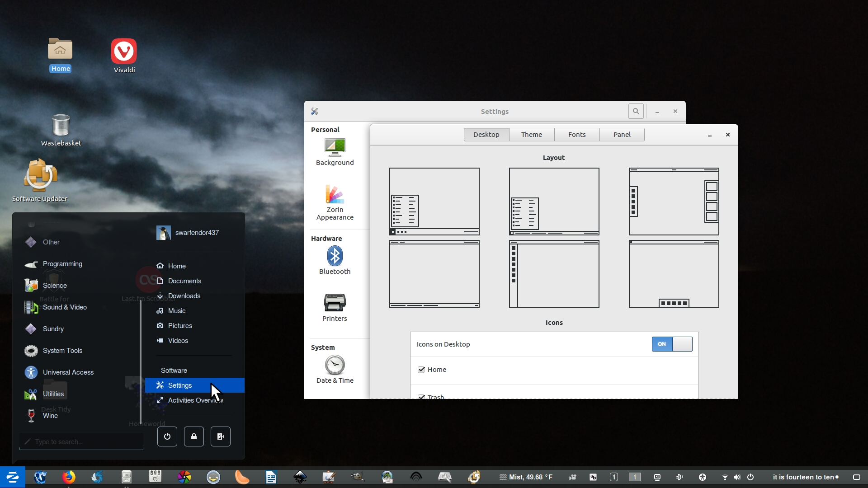This screenshot has width=868, height=488.
Task: Select the bottom dock layout thumbnail
Action: point(674,274)
